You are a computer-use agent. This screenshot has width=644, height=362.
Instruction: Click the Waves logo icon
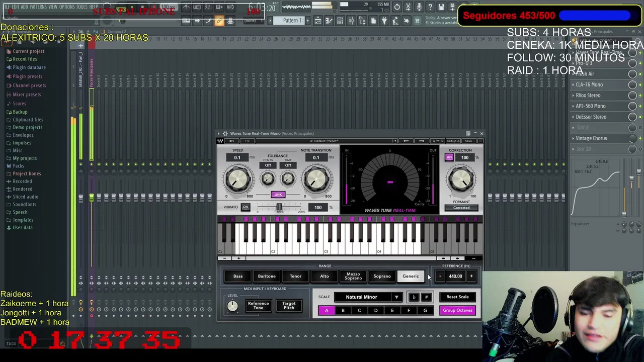tap(220, 141)
